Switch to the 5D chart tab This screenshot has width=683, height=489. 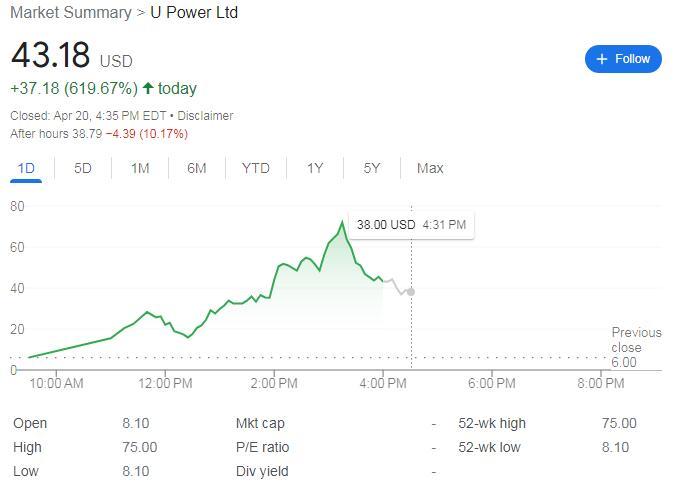pyautogui.click(x=83, y=168)
